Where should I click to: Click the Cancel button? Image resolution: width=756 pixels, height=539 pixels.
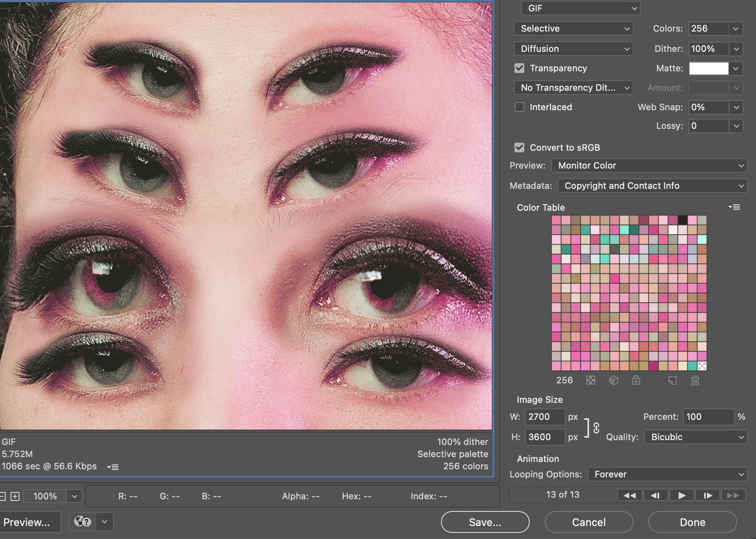pos(589,522)
